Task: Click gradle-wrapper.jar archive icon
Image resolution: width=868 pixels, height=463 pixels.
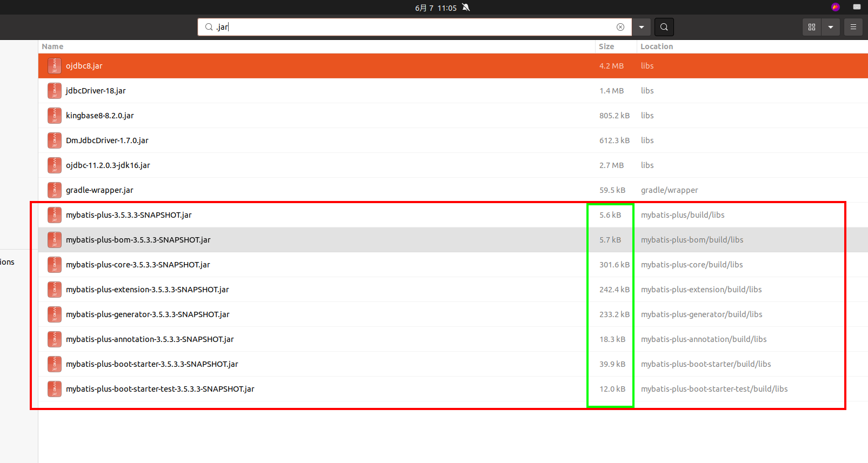Action: click(55, 190)
